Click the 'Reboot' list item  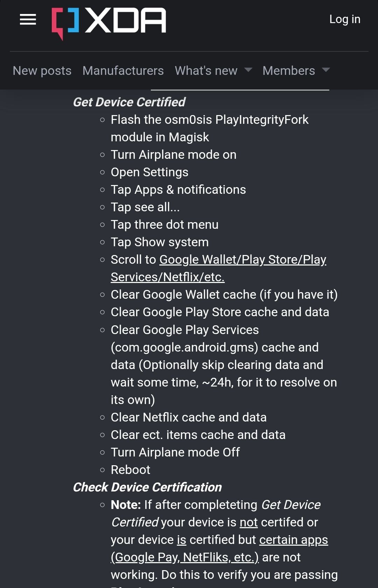tap(130, 470)
